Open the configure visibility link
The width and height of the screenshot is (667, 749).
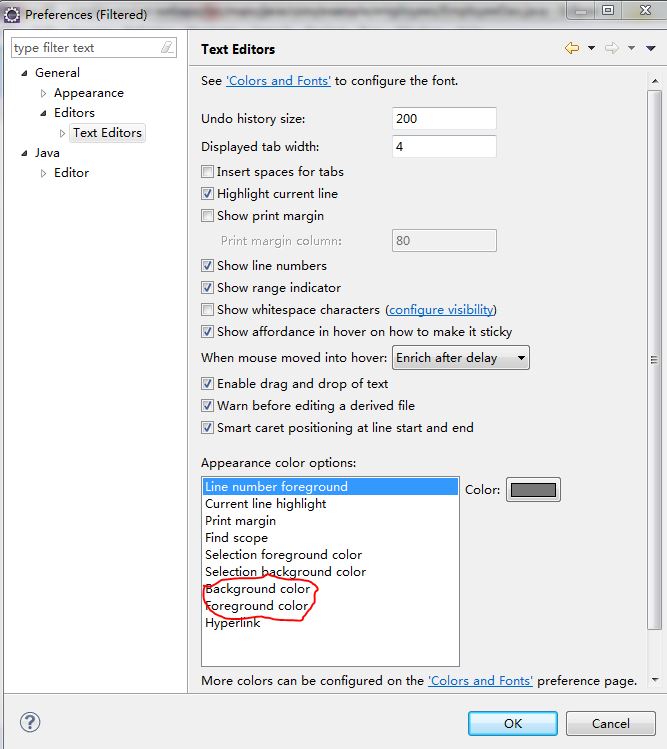[x=441, y=310]
